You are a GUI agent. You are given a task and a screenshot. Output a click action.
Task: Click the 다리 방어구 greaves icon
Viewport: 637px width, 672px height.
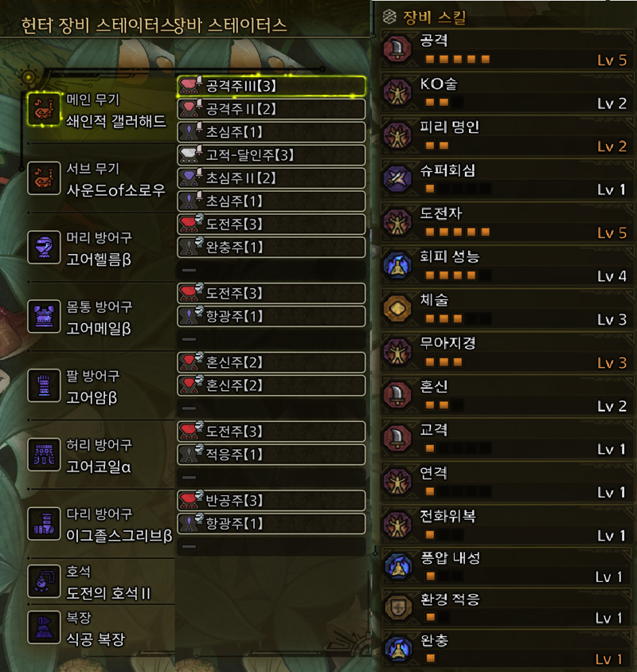click(x=44, y=524)
